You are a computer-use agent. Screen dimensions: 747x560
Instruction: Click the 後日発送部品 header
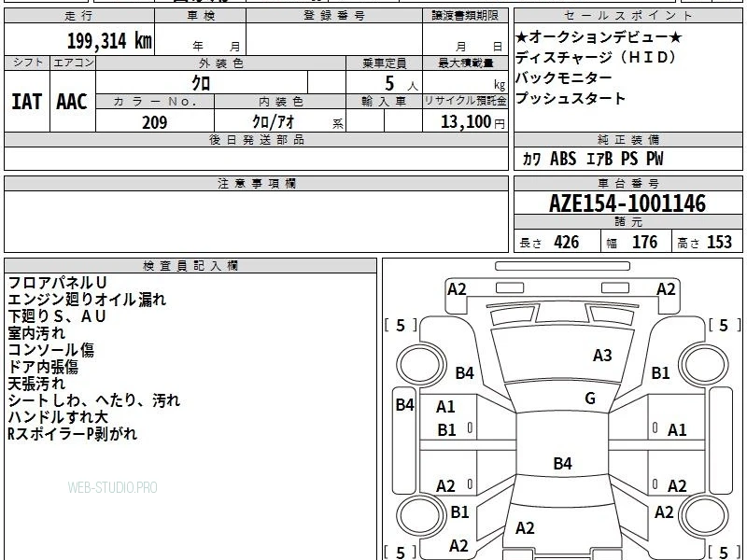(x=256, y=140)
